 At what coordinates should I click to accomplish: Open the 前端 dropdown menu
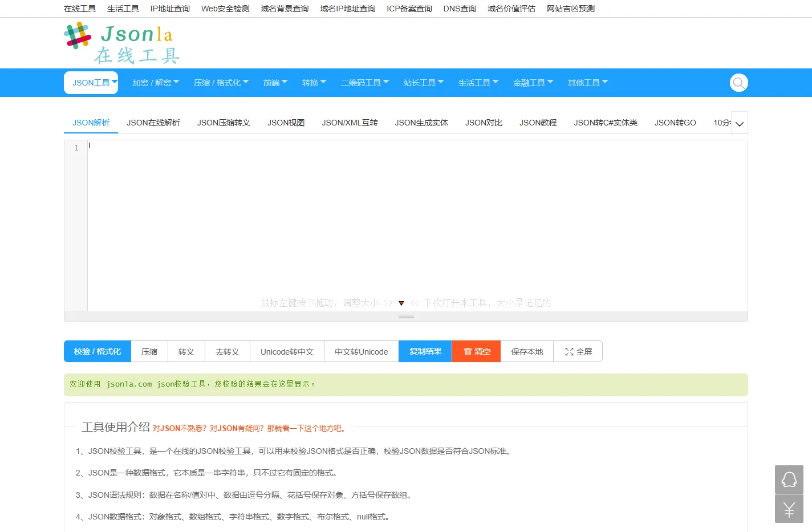tap(275, 83)
